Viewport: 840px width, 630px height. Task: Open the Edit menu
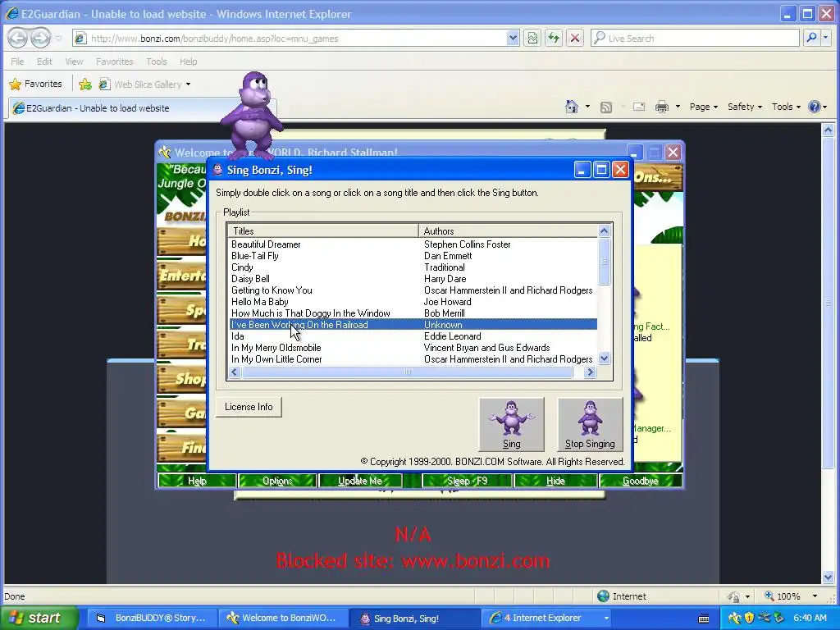(44, 62)
